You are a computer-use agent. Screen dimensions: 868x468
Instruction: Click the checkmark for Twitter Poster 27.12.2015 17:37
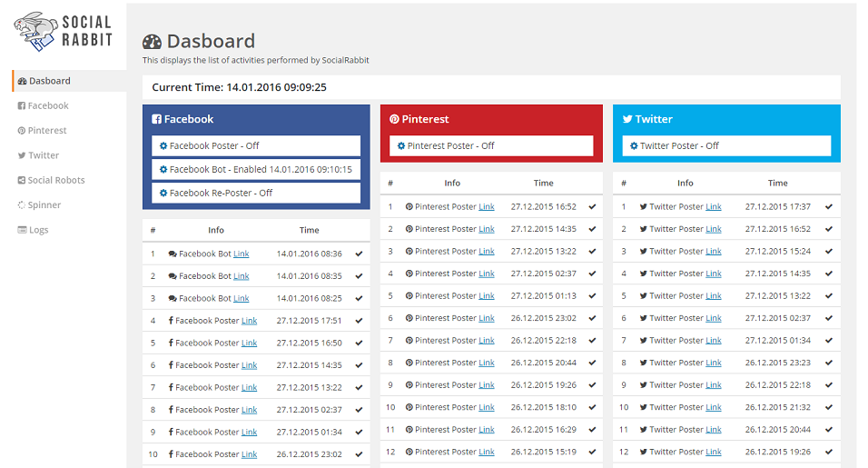(x=829, y=207)
